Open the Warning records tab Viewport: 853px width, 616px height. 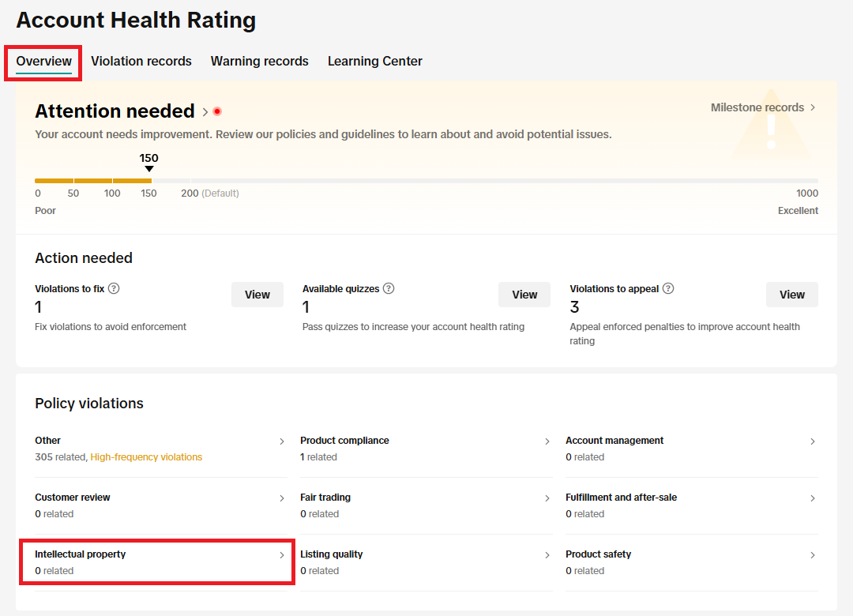click(259, 61)
